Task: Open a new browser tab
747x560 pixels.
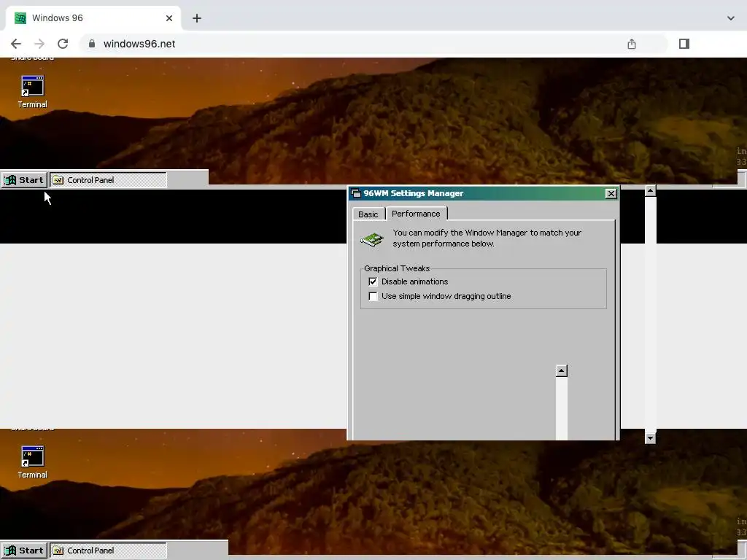Action: (x=197, y=18)
